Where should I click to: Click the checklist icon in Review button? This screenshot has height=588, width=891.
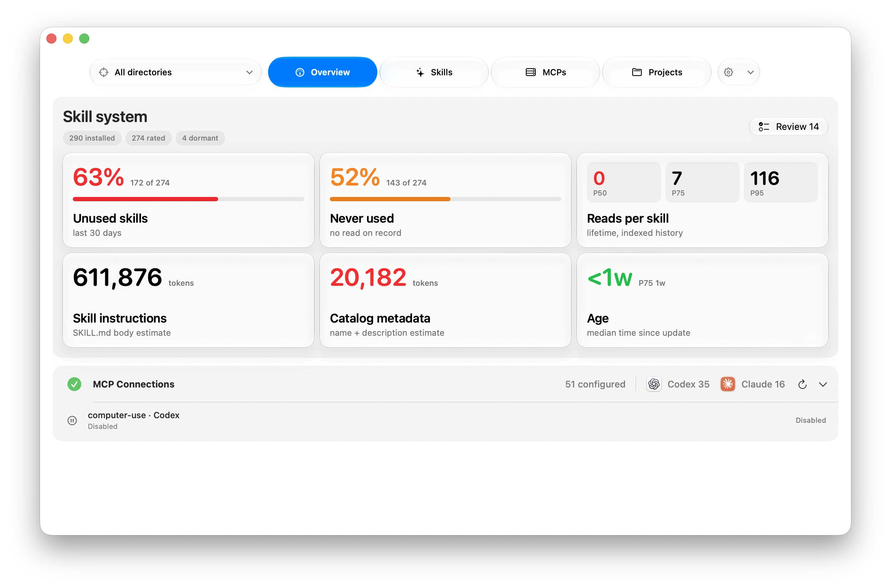(x=764, y=127)
